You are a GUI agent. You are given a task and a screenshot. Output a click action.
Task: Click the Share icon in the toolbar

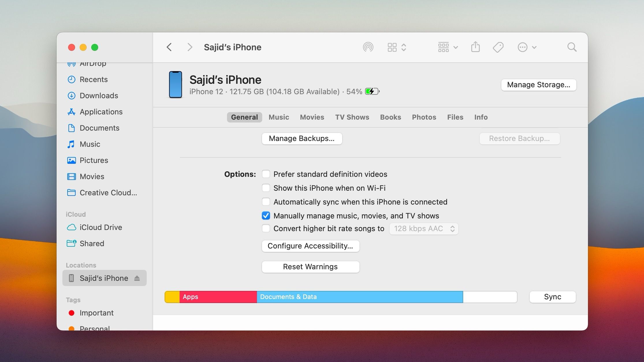(x=475, y=47)
